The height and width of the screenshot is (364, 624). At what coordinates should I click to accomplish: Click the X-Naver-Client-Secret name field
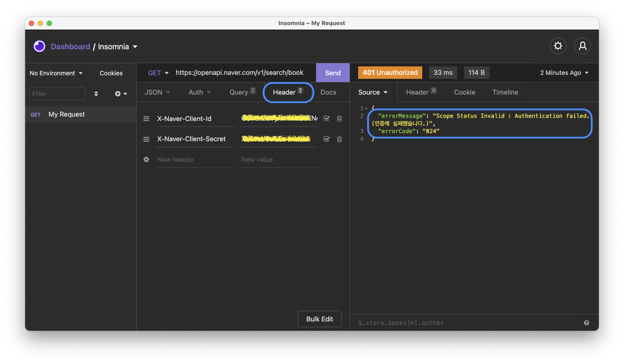[x=195, y=139]
